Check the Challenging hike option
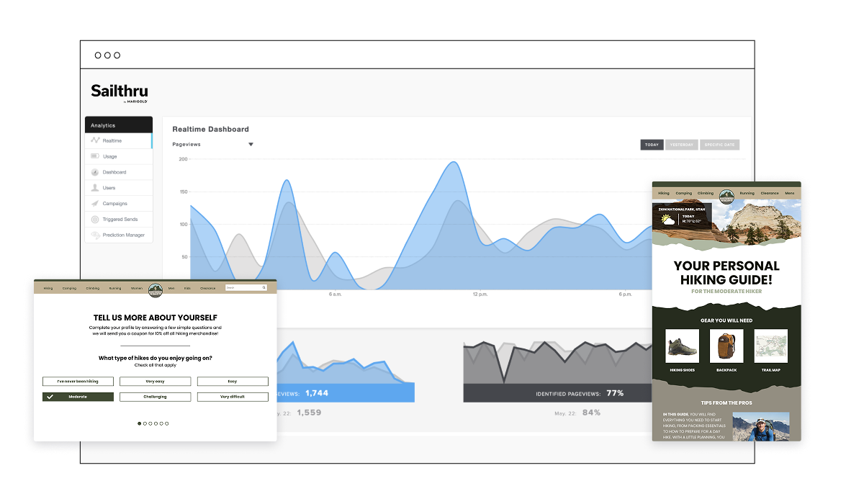The width and height of the screenshot is (864, 504). pyautogui.click(x=155, y=397)
